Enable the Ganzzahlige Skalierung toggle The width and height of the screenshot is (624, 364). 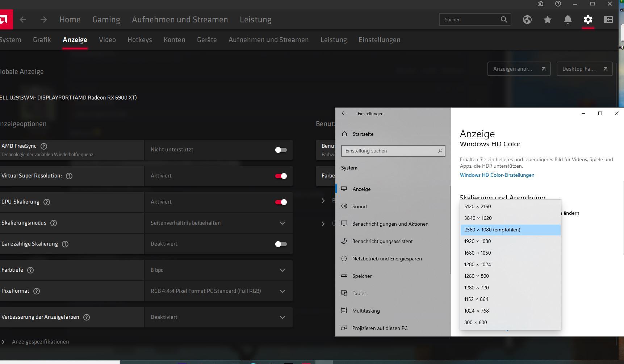281,244
